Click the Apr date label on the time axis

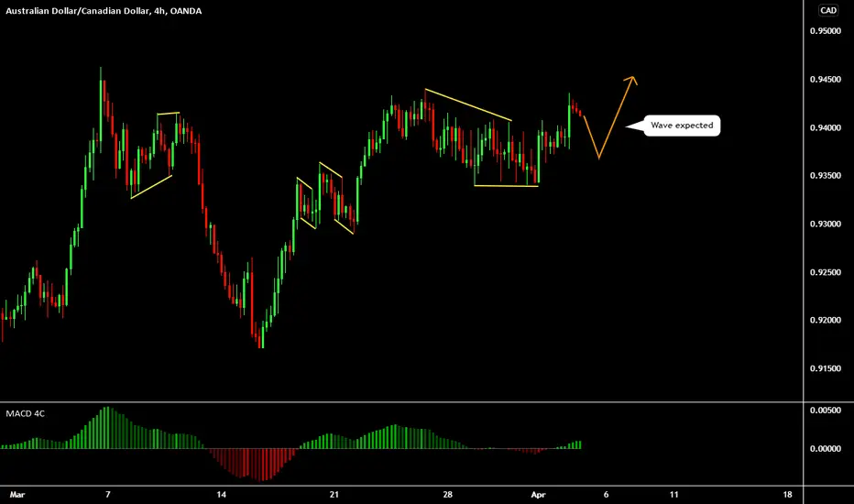click(x=538, y=495)
